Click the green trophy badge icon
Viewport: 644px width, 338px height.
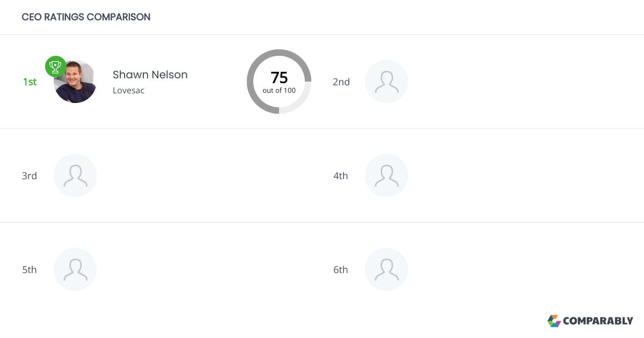[x=56, y=67]
